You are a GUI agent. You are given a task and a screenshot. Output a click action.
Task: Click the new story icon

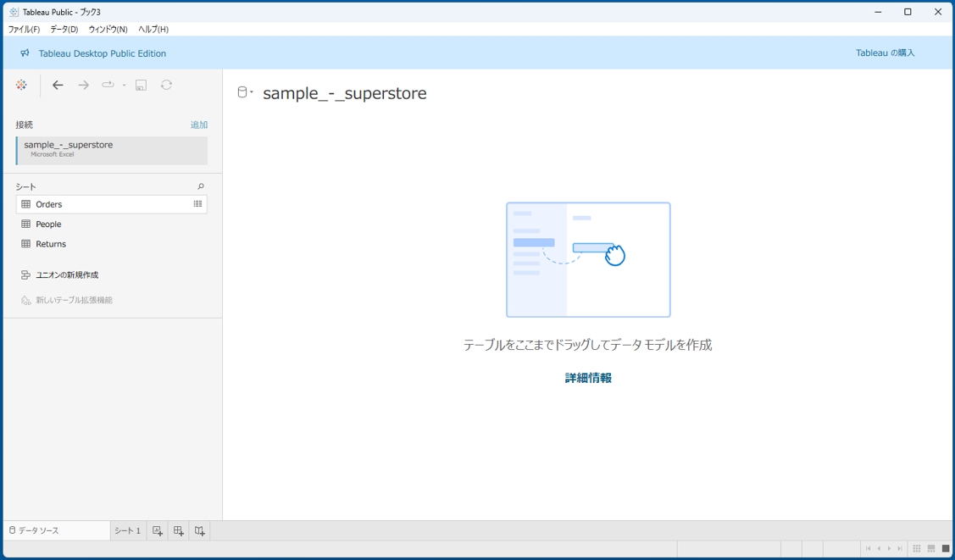point(200,531)
